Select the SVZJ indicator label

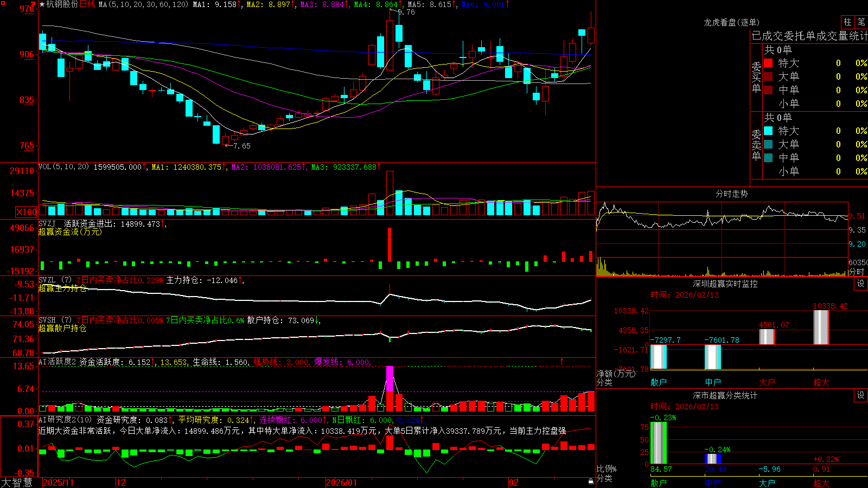(47, 223)
